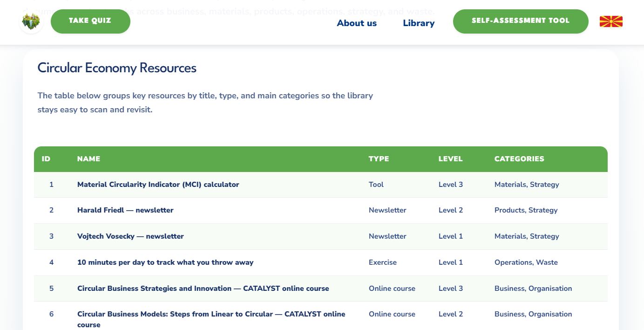Click the TYPE column header
Viewport: 644px width, 330px height.
(379, 159)
